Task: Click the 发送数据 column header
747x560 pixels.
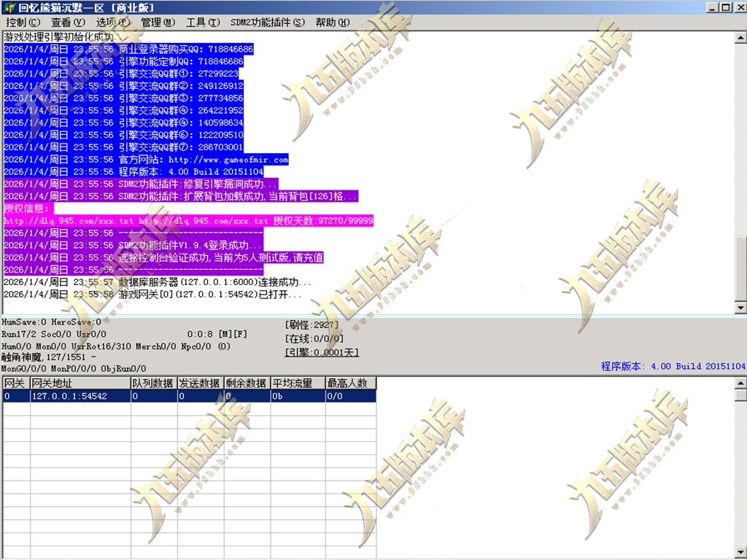Action: coord(200,383)
